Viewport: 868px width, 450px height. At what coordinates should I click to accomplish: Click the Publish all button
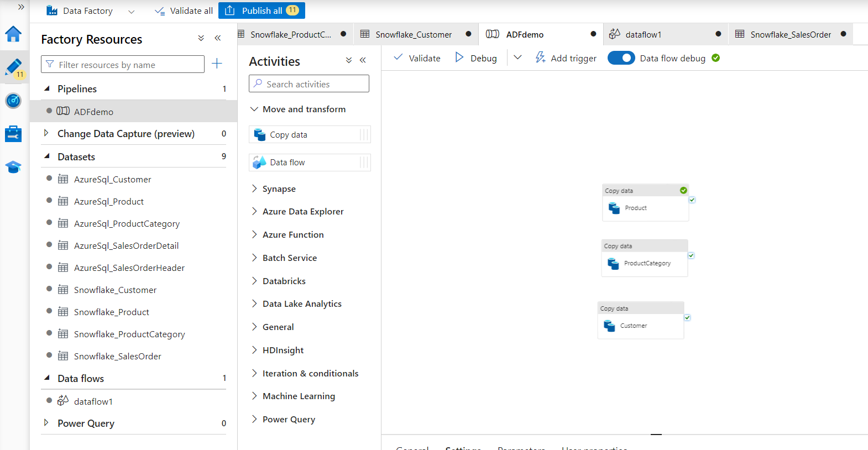(262, 11)
